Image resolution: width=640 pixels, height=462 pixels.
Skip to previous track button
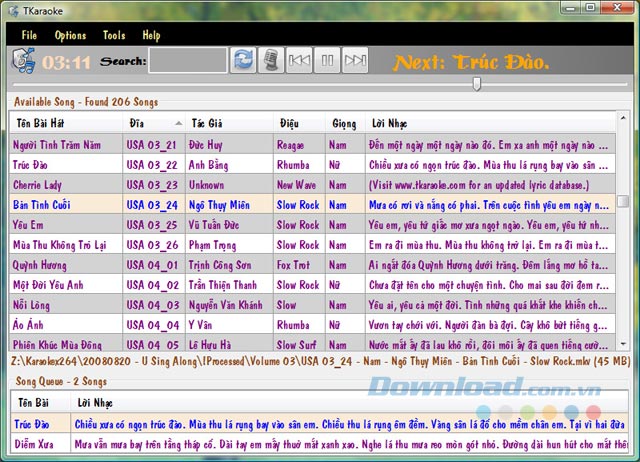pyautogui.click(x=298, y=61)
